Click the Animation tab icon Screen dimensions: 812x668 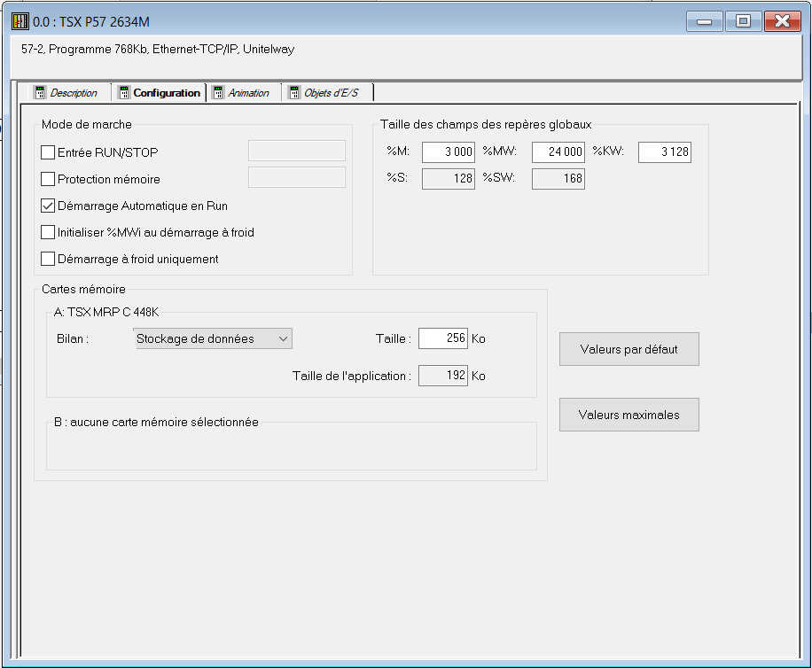218,93
